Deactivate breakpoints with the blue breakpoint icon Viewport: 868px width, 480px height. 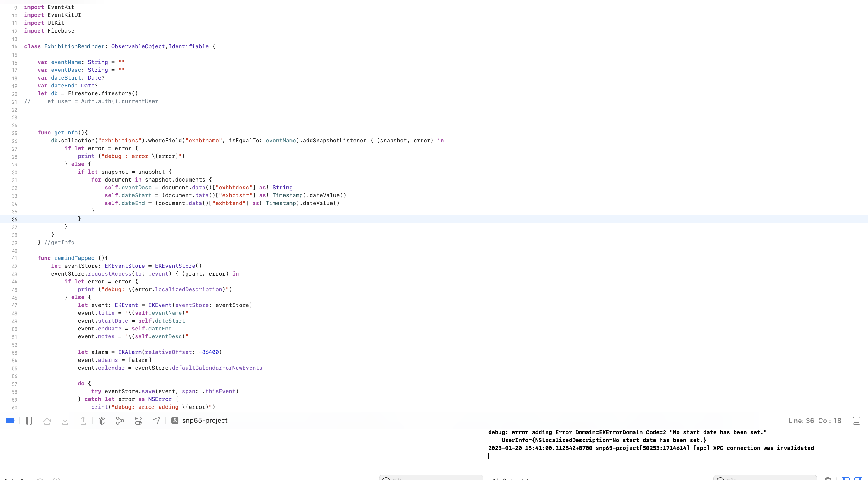tap(10, 420)
